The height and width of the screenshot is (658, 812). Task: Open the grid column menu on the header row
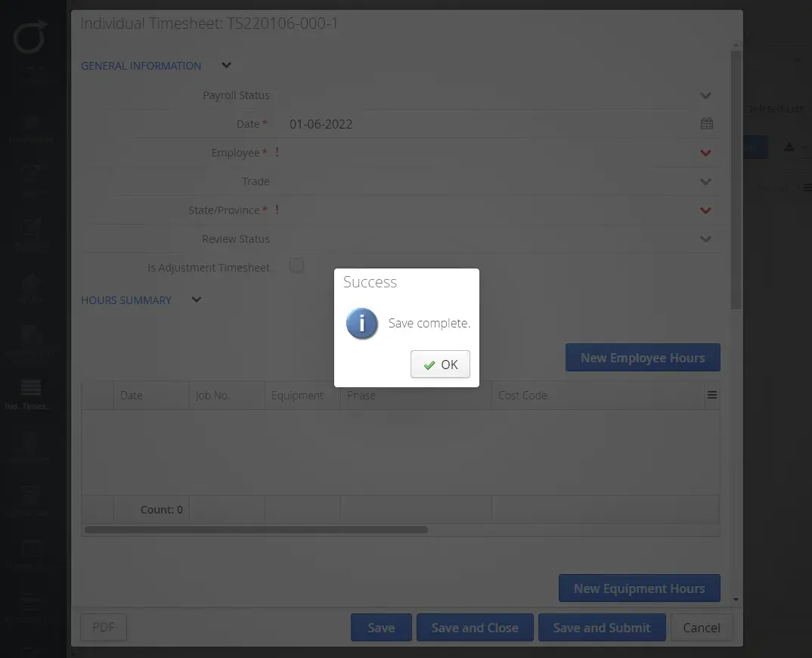pyautogui.click(x=711, y=395)
